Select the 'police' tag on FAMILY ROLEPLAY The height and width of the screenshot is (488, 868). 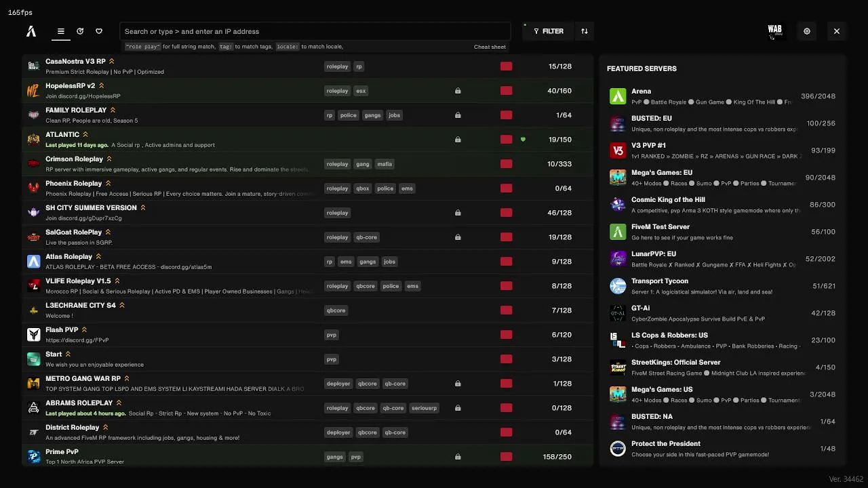click(349, 115)
